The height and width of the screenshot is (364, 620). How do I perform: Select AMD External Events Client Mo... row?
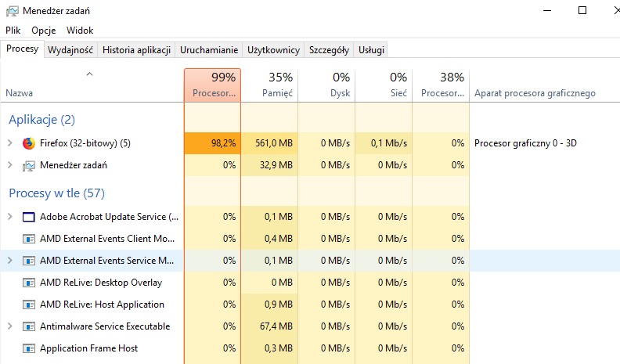point(310,239)
